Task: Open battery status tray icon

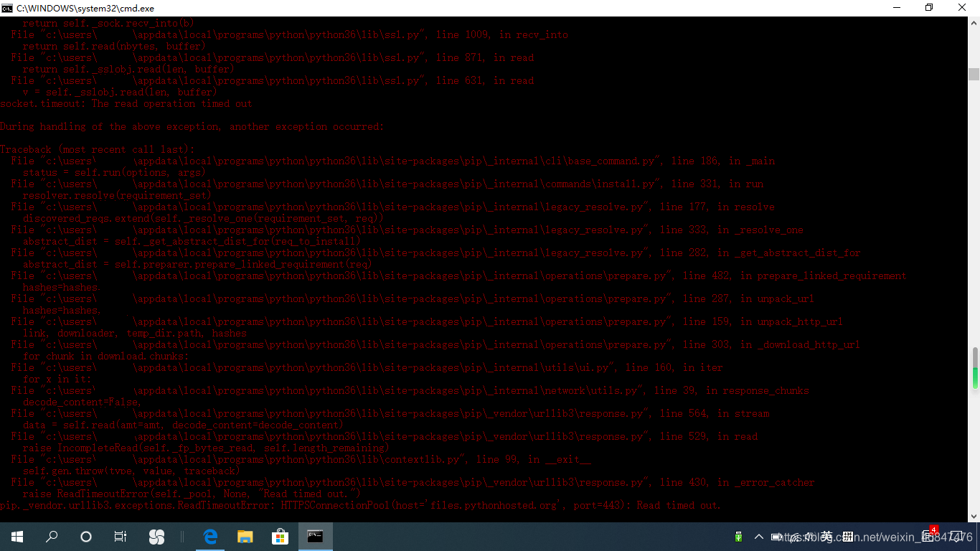Action: point(776,537)
